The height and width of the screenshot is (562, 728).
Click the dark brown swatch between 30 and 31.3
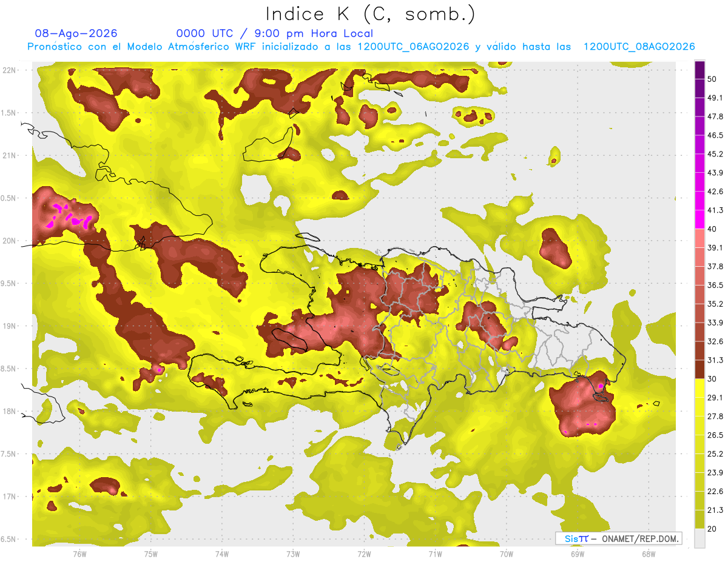click(699, 369)
